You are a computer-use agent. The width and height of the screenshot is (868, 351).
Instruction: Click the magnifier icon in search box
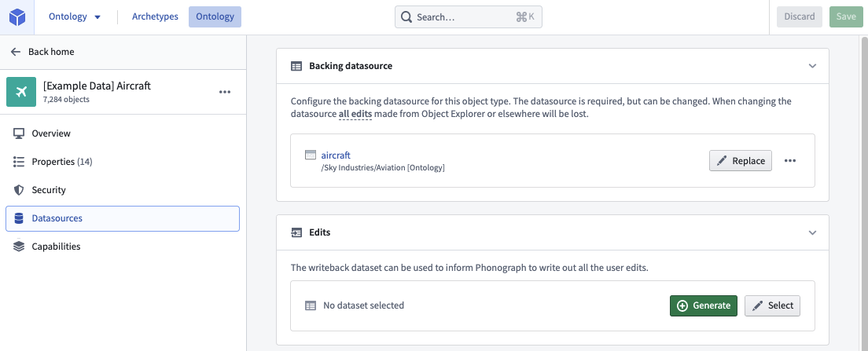tap(406, 17)
